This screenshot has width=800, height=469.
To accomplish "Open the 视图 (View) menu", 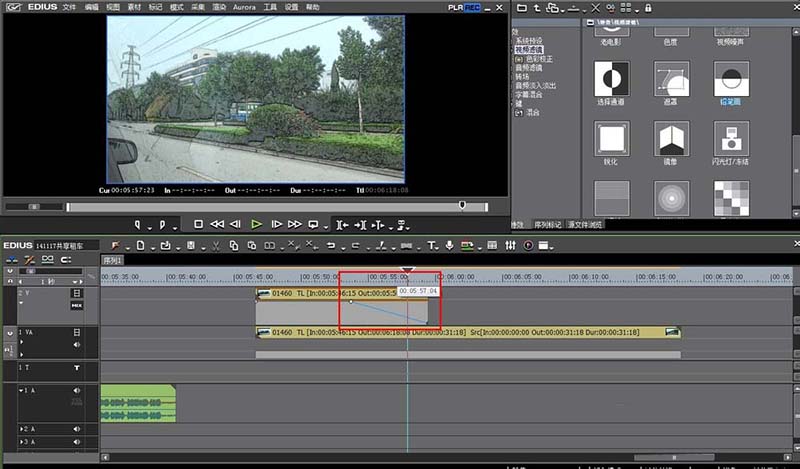I will coord(113,7).
